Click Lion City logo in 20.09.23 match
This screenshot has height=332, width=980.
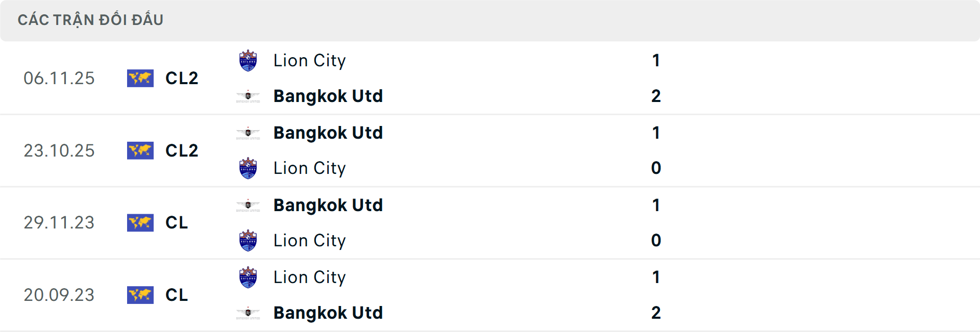248,277
